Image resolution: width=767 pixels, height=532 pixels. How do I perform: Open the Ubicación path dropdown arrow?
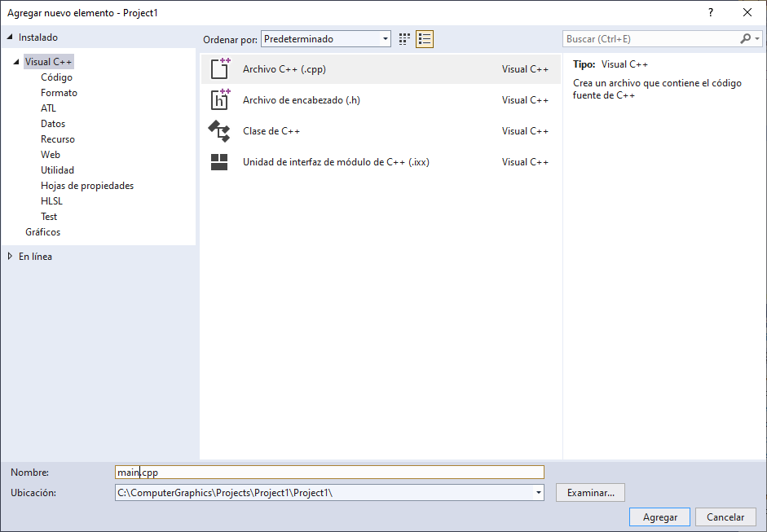coord(538,493)
